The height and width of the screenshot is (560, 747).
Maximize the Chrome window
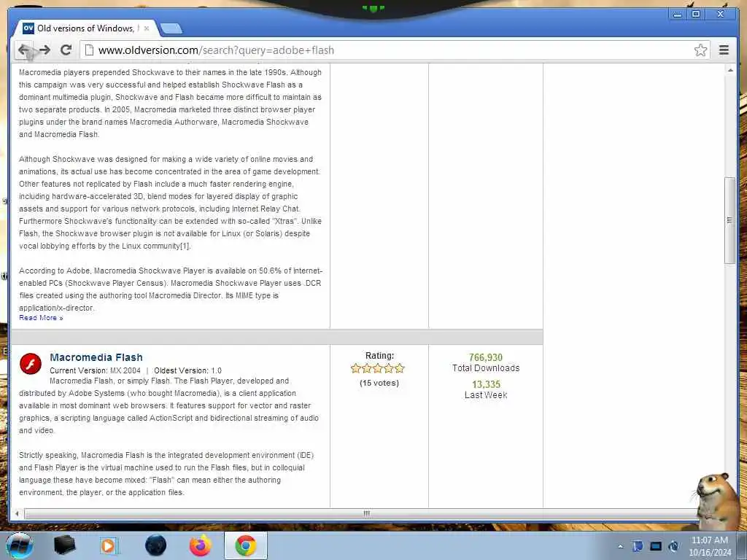[x=696, y=15]
